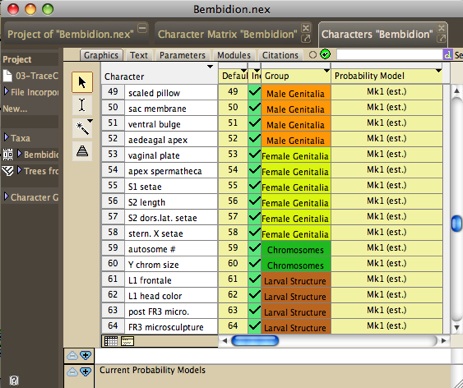Image resolution: width=463 pixels, height=388 pixels.
Task: Click vertical scrollbar down arrow
Action: coord(456,327)
